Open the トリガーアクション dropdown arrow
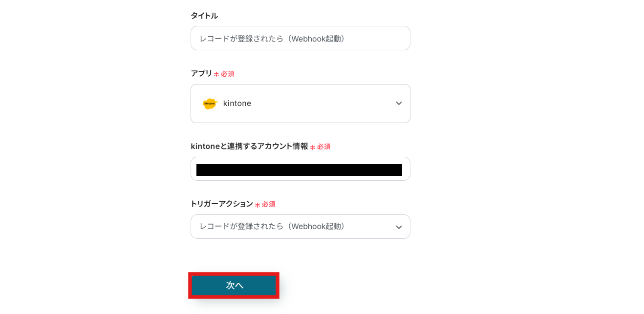 (399, 227)
